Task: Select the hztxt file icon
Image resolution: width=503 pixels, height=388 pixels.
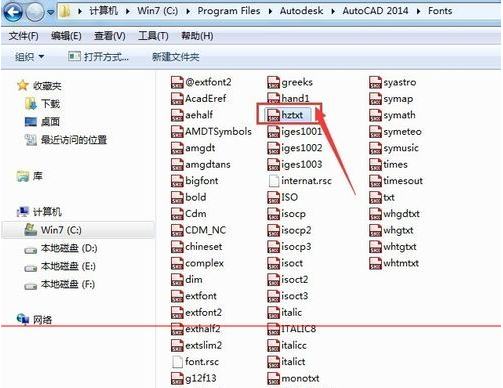Action: pyautogui.click(x=273, y=115)
